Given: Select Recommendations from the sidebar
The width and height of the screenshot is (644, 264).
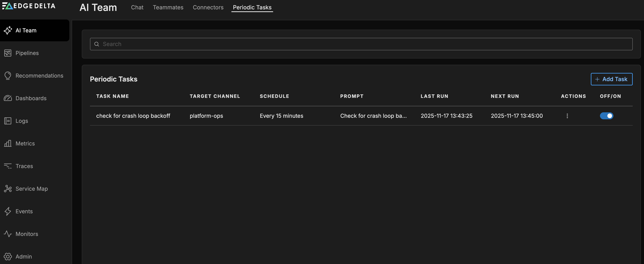Looking at the screenshot, I should click(39, 76).
